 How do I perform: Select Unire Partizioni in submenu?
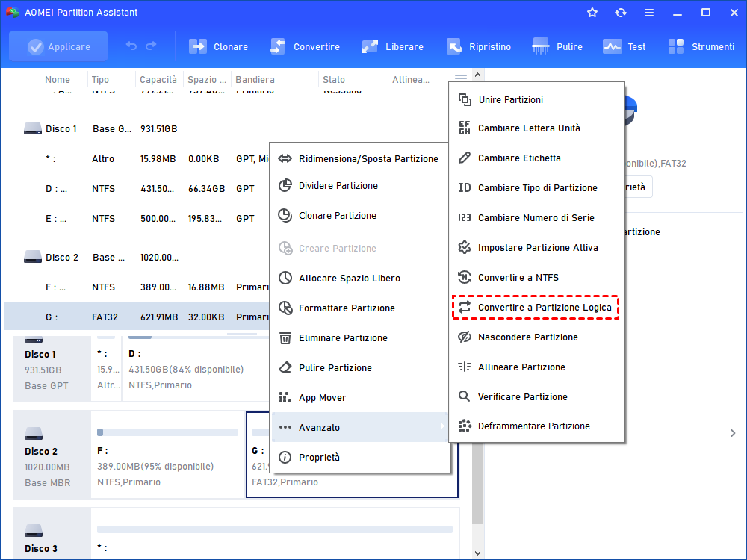(x=536, y=99)
